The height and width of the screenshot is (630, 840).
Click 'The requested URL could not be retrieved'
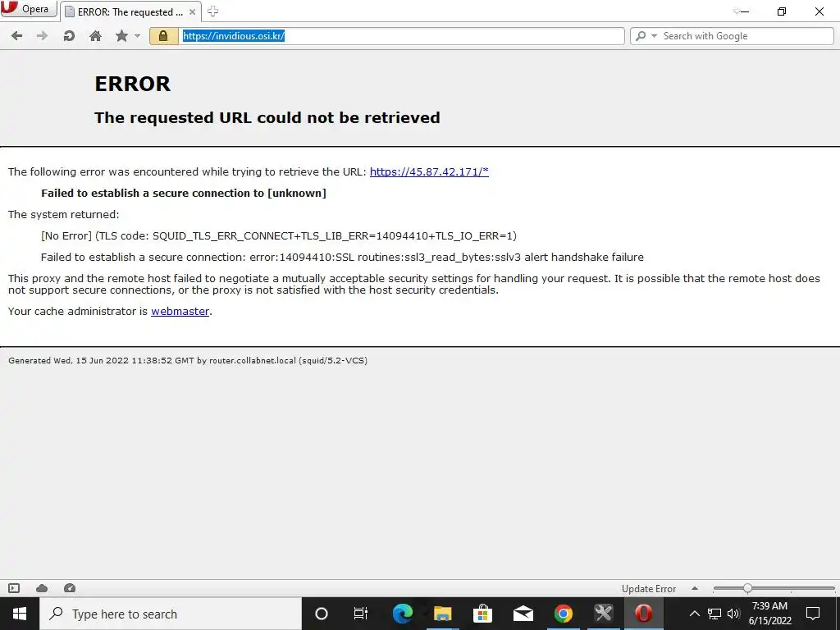267,117
